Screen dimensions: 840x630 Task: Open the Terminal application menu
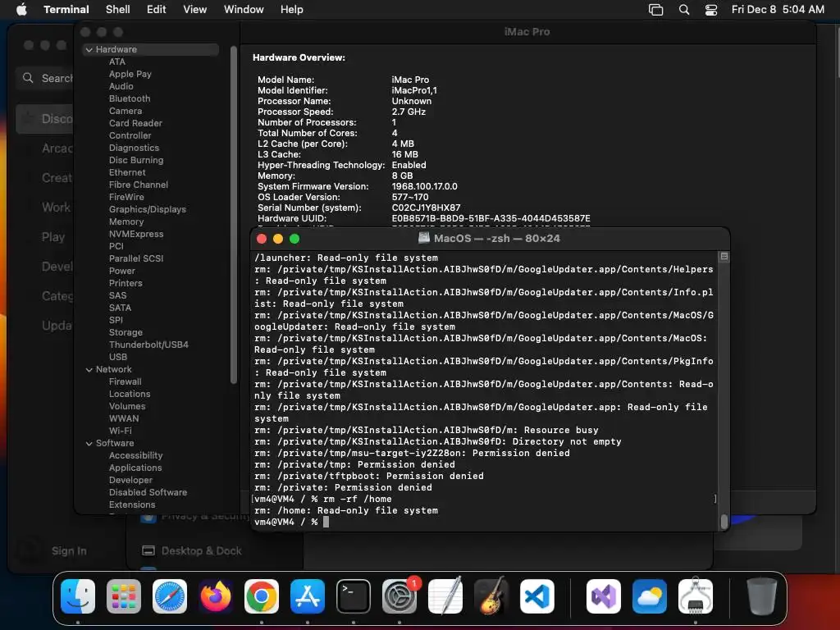coord(66,10)
